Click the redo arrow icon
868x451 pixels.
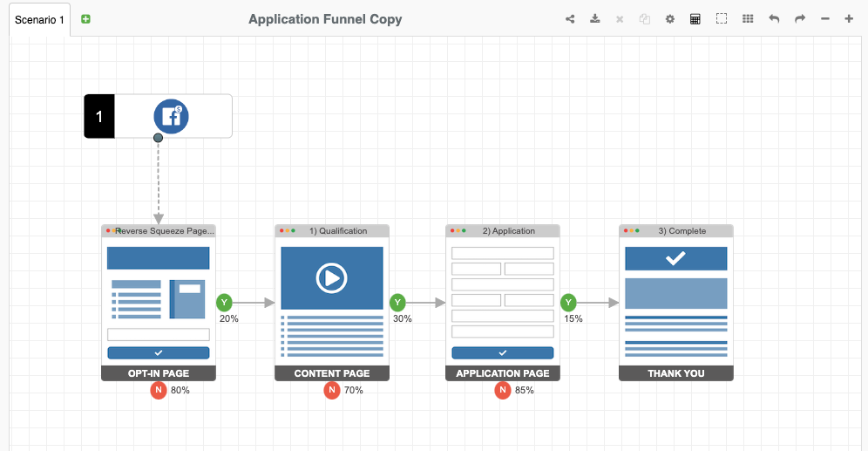tap(800, 19)
